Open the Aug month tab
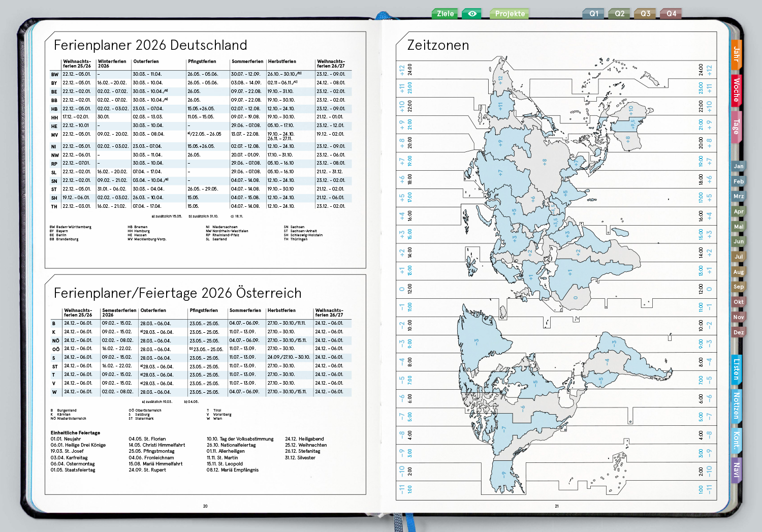This screenshot has height=532, width=762. tap(738, 272)
